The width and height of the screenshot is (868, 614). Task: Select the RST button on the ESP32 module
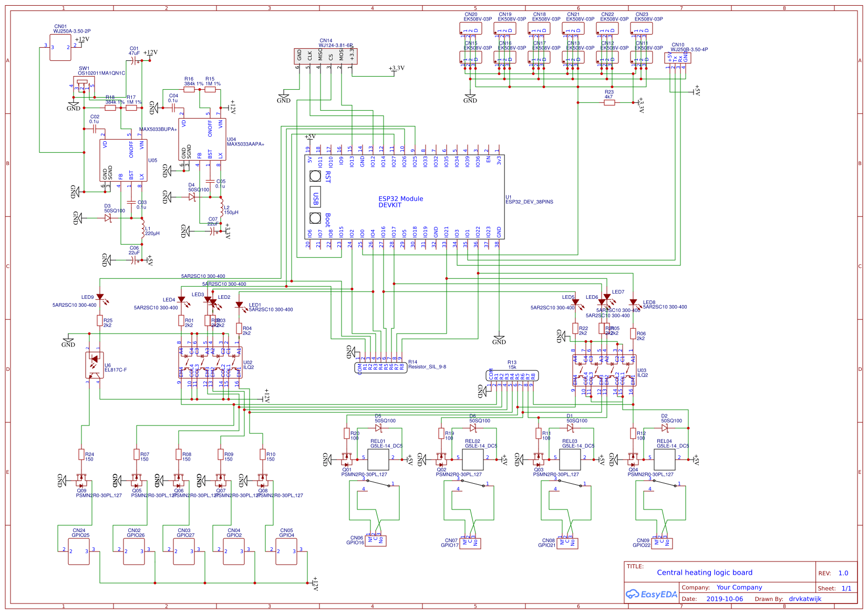(x=315, y=176)
